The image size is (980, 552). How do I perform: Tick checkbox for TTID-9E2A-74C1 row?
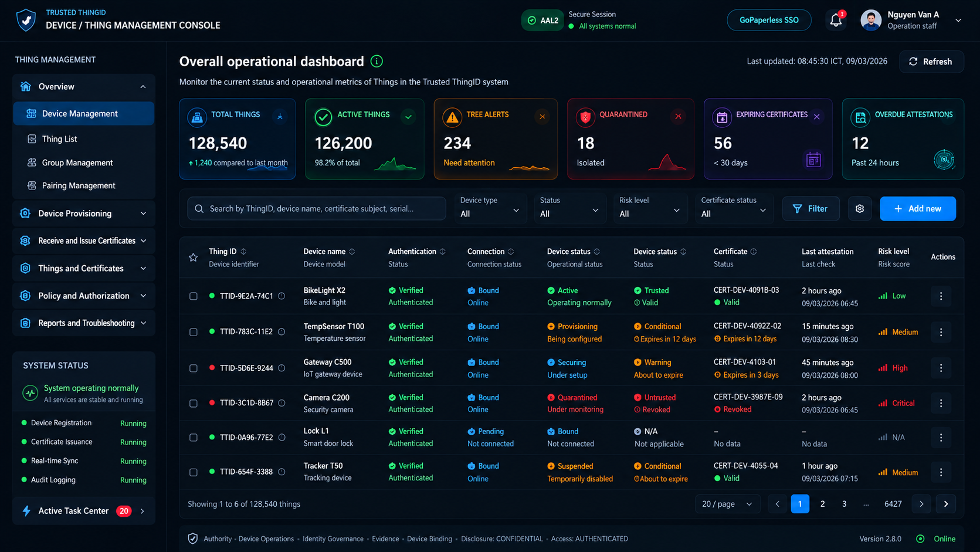click(x=194, y=296)
